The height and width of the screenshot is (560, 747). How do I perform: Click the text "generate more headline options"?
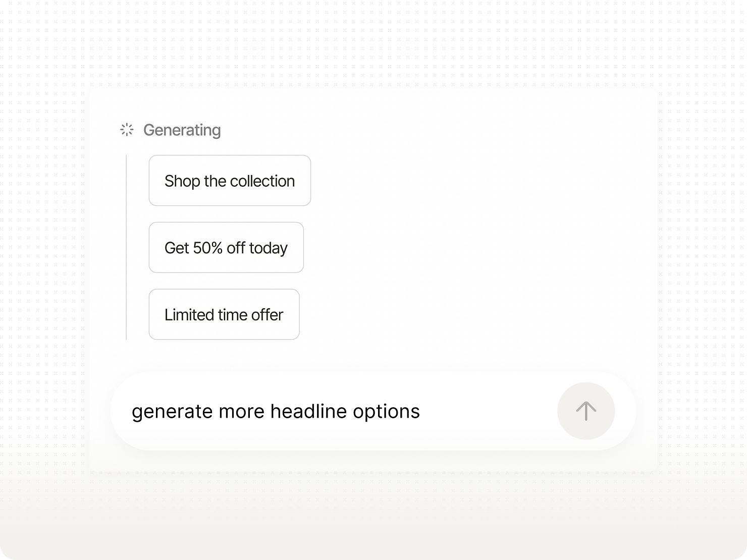pyautogui.click(x=276, y=411)
